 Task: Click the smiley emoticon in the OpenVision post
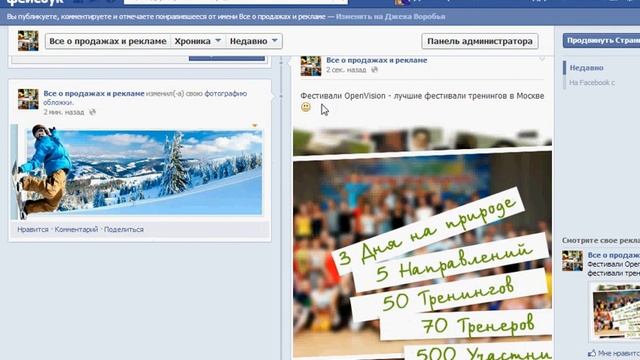pos(306,107)
